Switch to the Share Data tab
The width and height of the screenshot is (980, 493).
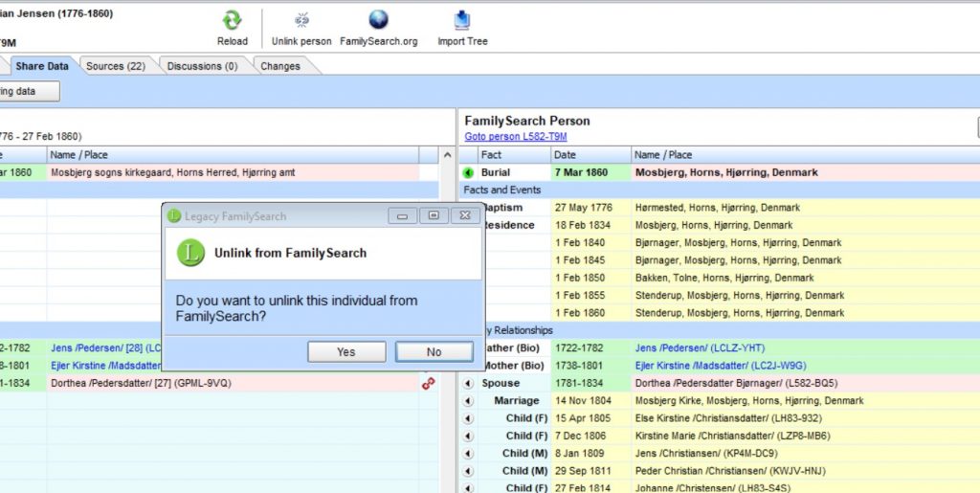(42, 66)
